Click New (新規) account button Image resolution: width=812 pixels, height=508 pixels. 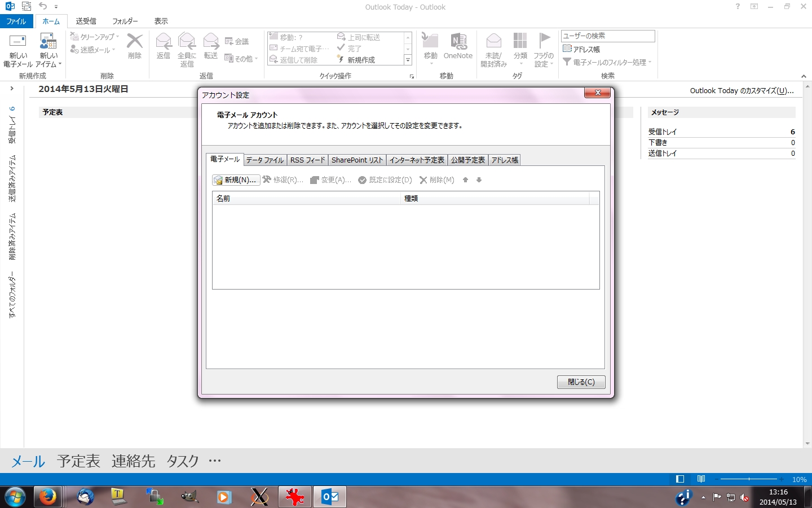(x=236, y=180)
